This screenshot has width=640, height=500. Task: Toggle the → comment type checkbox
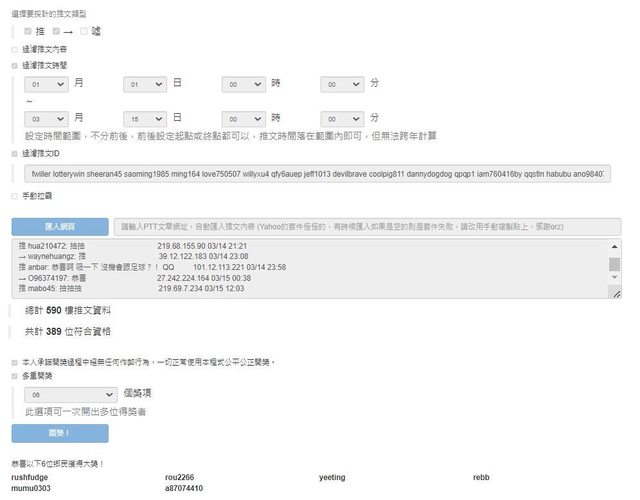57,31
